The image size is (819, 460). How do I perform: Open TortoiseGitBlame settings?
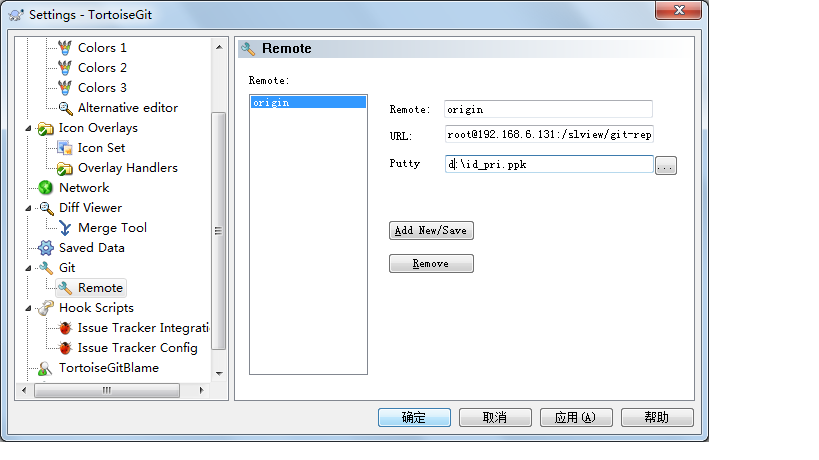(x=109, y=368)
